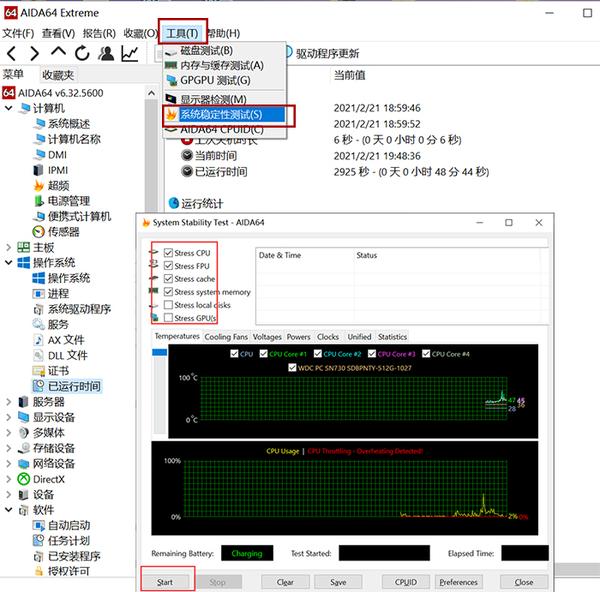The width and height of the screenshot is (600, 592).
Task: Click the blue graph selector bar
Action: (160, 352)
